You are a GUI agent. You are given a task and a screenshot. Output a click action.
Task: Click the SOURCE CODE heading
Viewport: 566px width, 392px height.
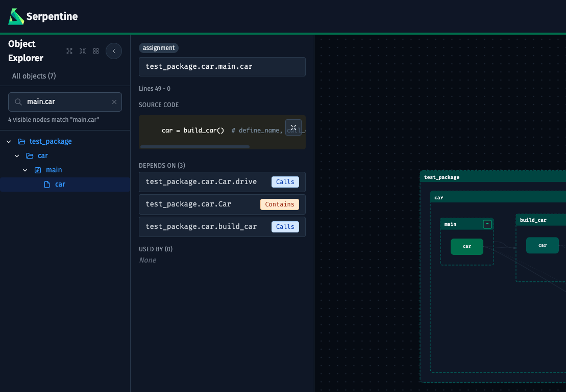pyautogui.click(x=158, y=105)
